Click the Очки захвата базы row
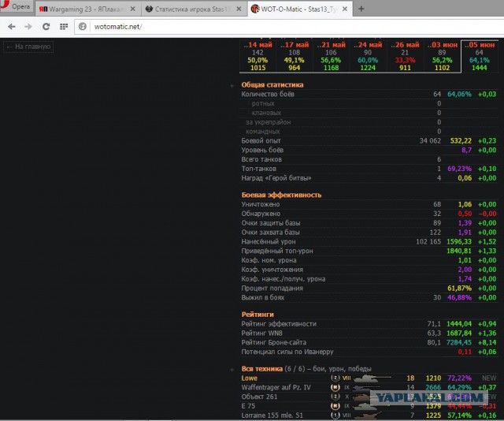 369,233
